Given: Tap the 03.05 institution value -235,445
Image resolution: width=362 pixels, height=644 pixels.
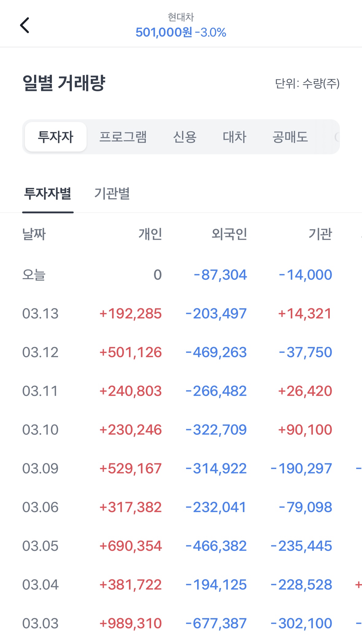Looking at the screenshot, I should (x=301, y=546).
